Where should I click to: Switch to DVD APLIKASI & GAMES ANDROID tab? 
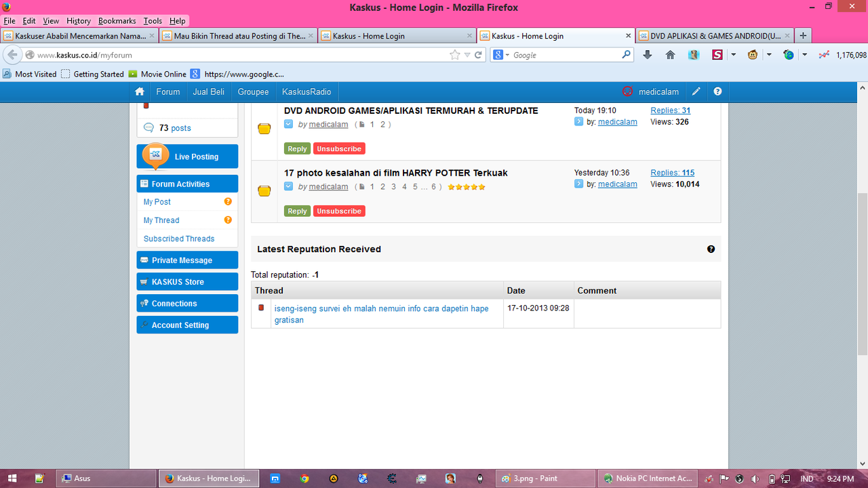714,36
